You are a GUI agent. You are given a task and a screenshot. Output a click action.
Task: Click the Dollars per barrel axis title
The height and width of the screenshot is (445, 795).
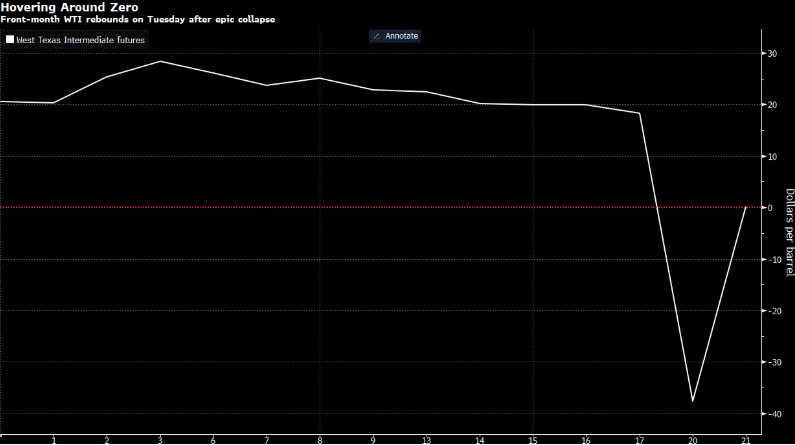[789, 232]
